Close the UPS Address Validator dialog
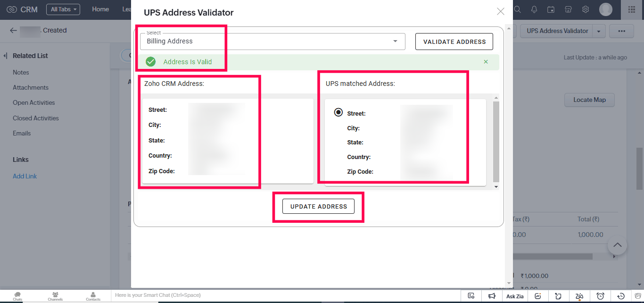The image size is (644, 303). (501, 12)
